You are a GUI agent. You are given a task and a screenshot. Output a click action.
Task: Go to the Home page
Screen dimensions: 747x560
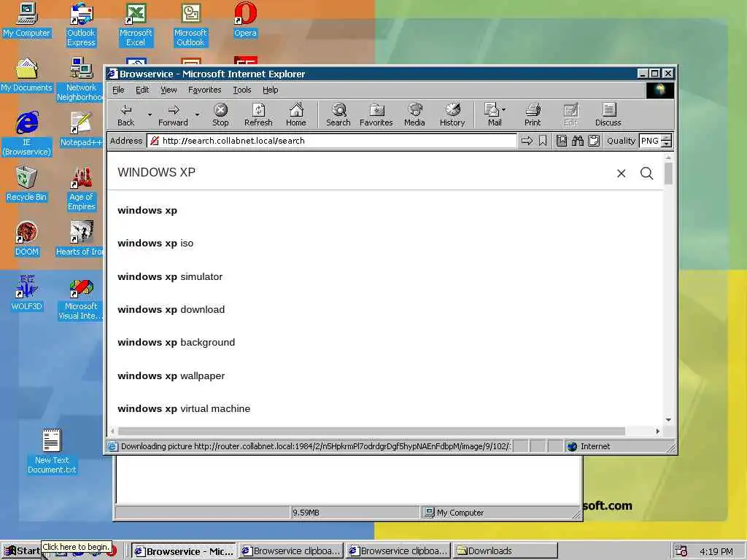pyautogui.click(x=296, y=115)
